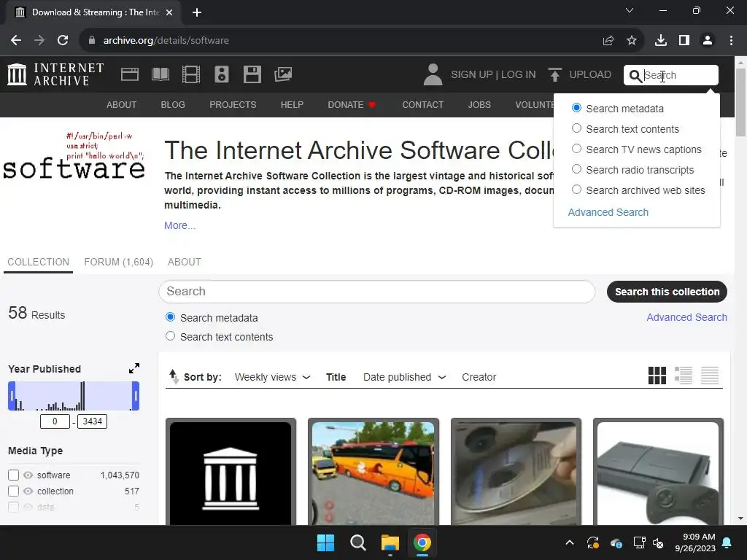Open the orange bus thumbnail item

[x=373, y=473]
